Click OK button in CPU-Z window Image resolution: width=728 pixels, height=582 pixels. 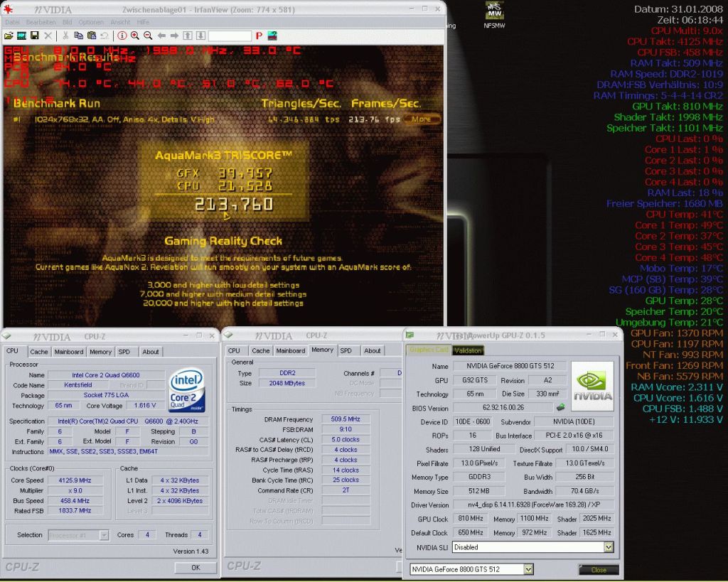tap(196, 568)
